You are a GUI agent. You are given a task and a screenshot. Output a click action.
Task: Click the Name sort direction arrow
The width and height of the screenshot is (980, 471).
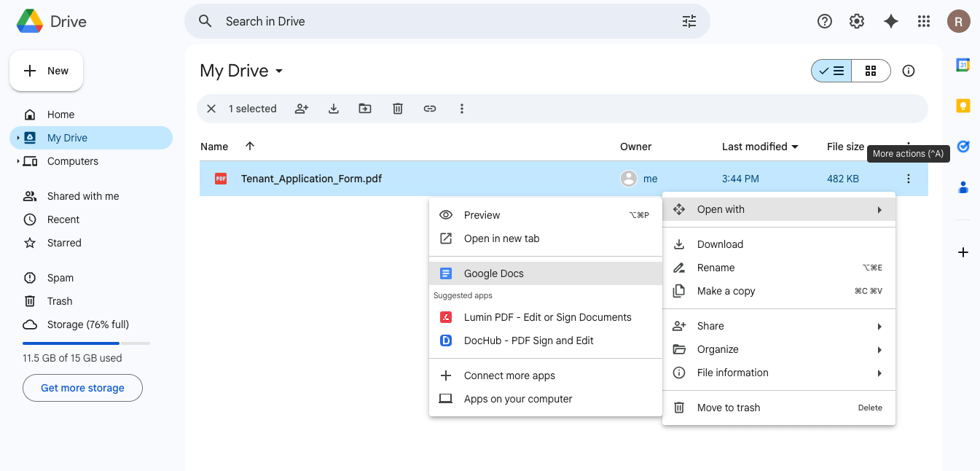250,146
